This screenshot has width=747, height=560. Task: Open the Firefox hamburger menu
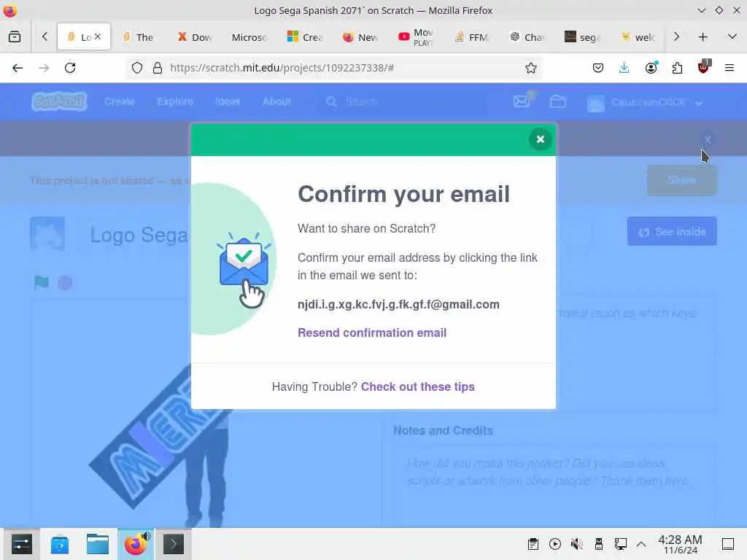[x=729, y=68]
